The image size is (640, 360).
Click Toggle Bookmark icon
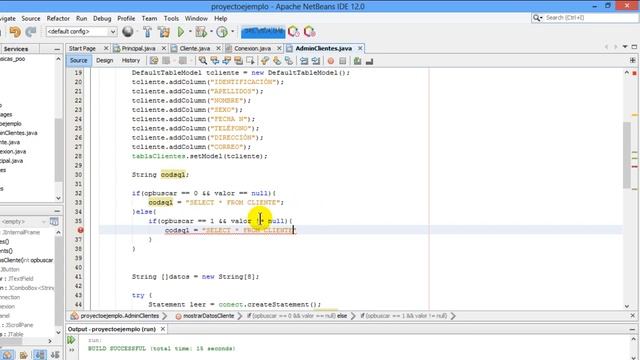289,61
